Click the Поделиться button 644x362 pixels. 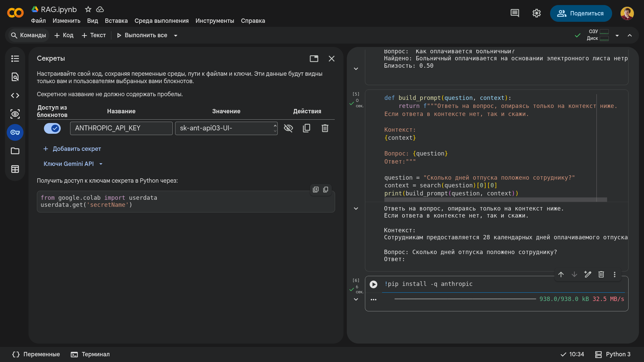coord(581,13)
